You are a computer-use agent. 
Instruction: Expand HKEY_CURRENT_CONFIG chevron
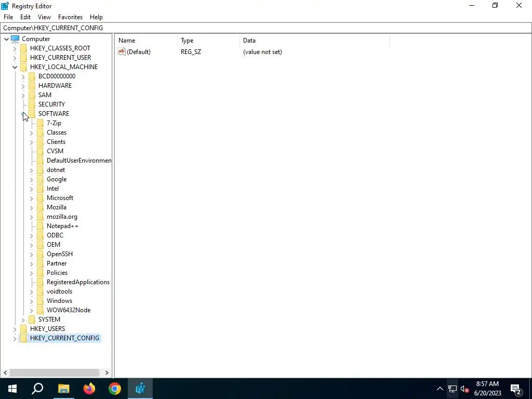15,338
